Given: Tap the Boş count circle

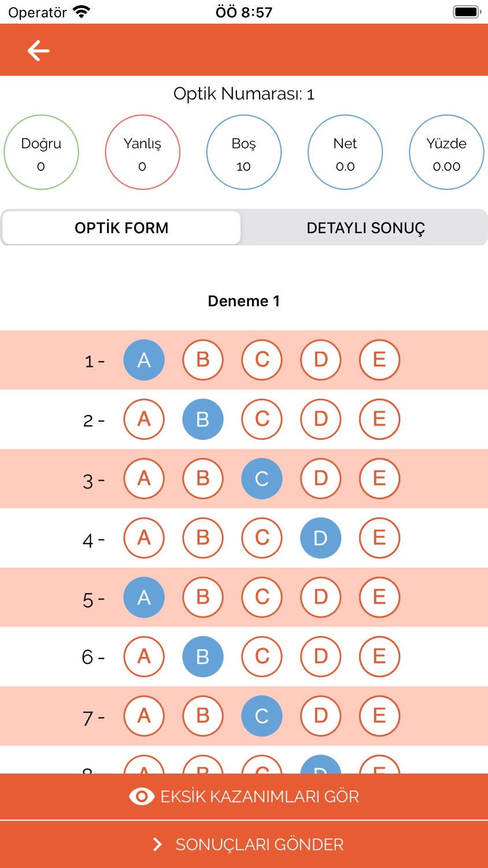Looking at the screenshot, I should [x=244, y=152].
